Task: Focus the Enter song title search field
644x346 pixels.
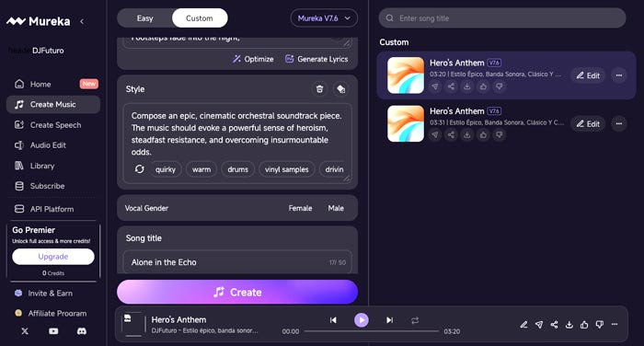Action: 502,18
